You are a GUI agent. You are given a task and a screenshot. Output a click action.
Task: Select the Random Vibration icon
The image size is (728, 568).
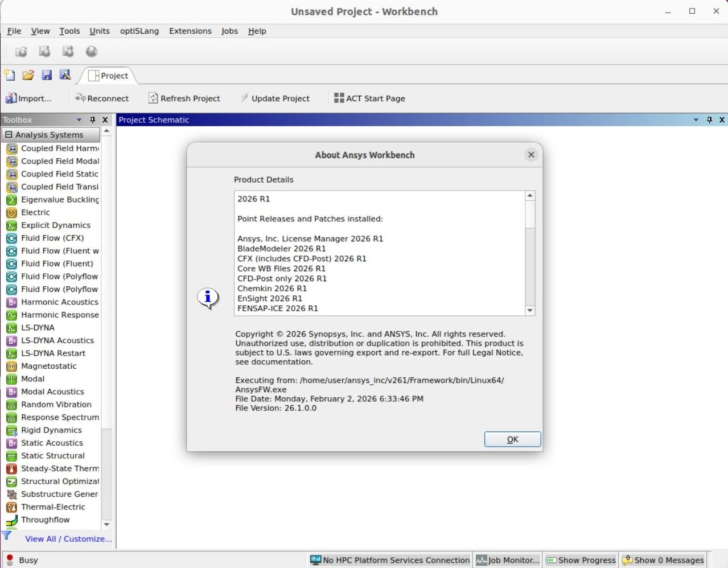pyautogui.click(x=11, y=405)
